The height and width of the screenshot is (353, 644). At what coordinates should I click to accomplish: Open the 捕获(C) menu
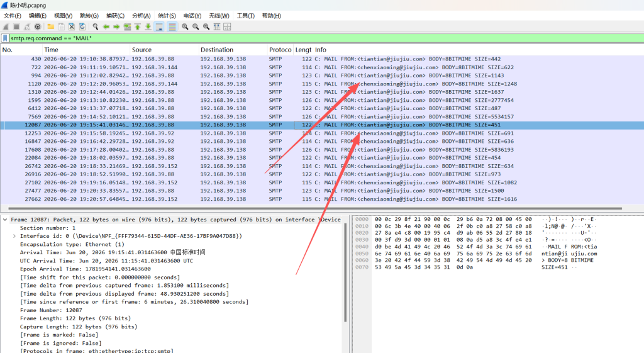pyautogui.click(x=115, y=16)
